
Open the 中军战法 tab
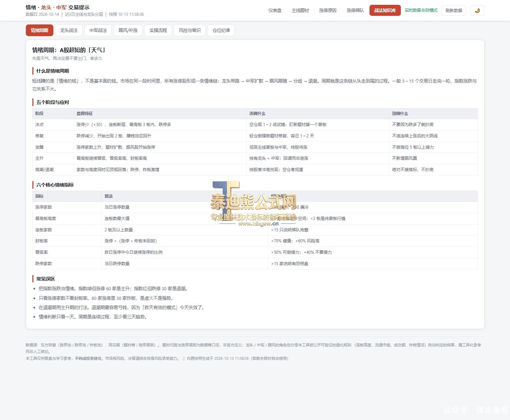[98, 30]
